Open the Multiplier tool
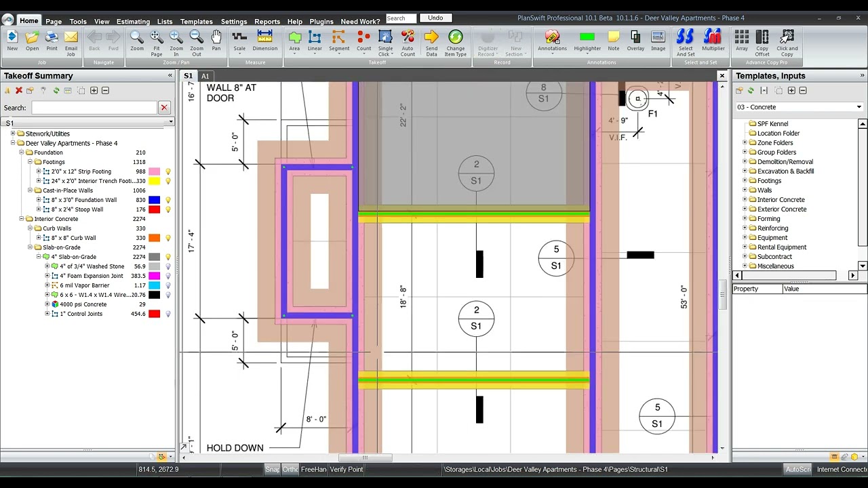The width and height of the screenshot is (868, 488). coord(713,41)
